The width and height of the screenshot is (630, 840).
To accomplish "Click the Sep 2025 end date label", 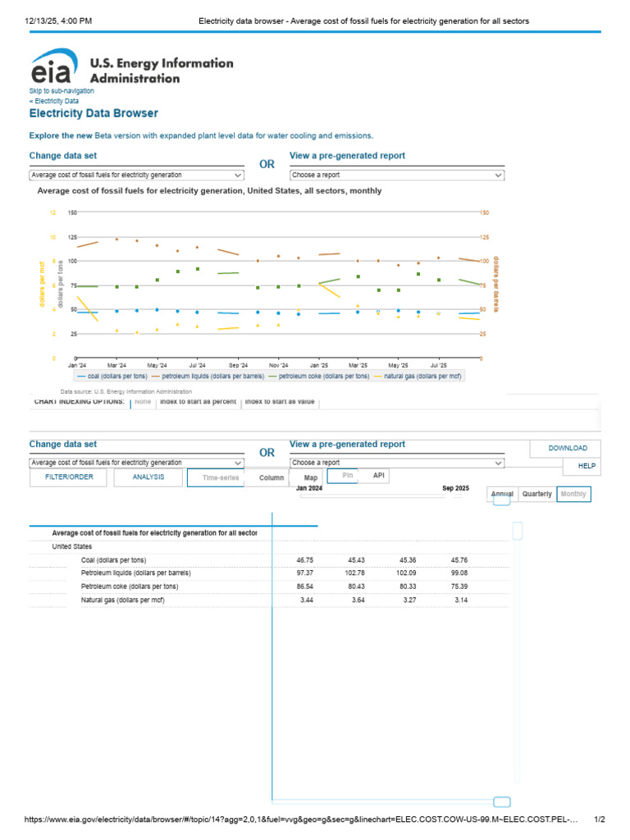I will (455, 489).
